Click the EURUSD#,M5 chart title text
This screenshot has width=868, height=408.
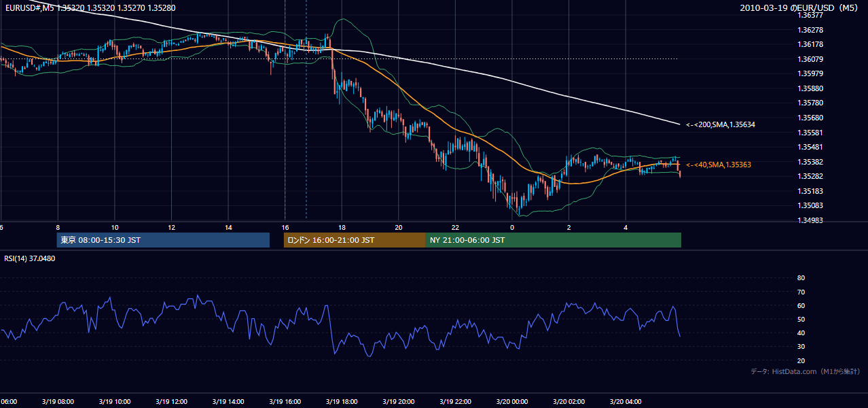pyautogui.click(x=90, y=8)
